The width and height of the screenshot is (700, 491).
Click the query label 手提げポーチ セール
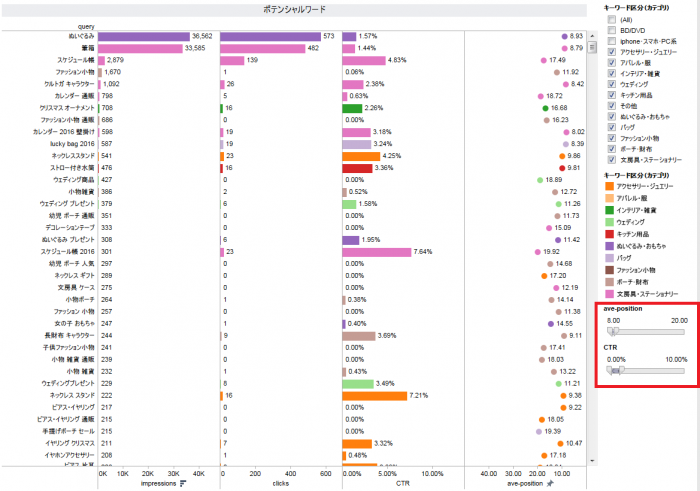tap(69, 432)
